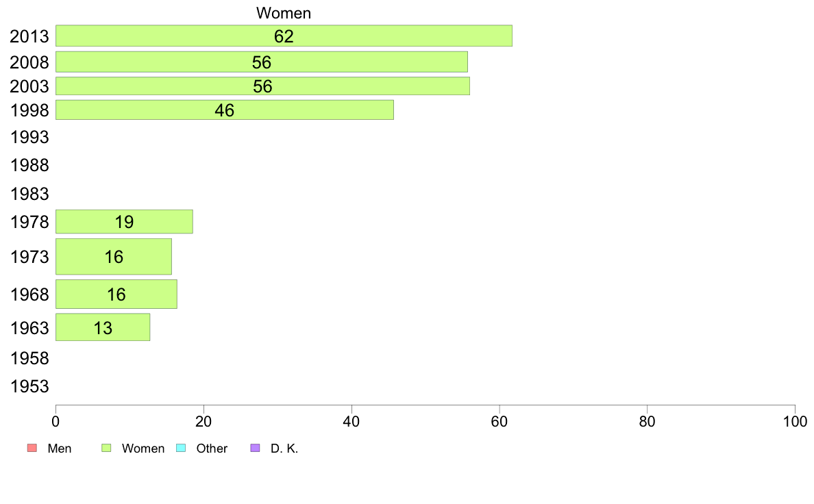The width and height of the screenshot is (814, 504).
Task: Click the 1988 year axis label
Action: pyautogui.click(x=29, y=166)
